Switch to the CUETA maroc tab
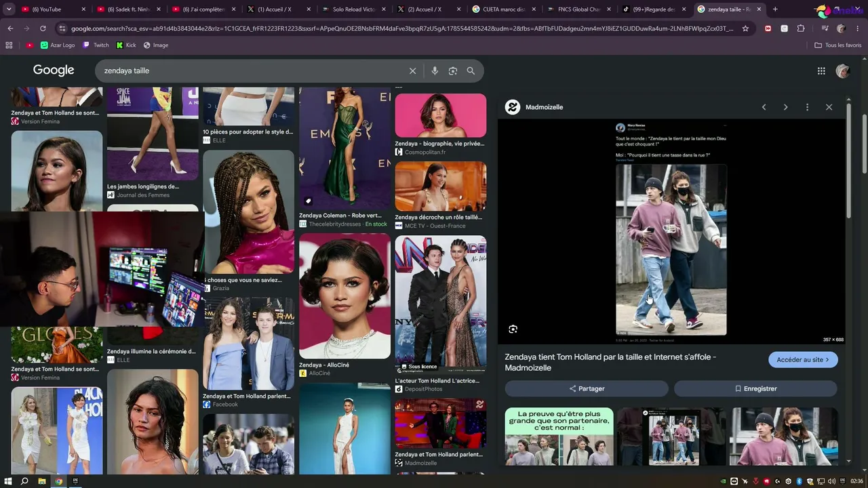868x488 pixels. point(503,9)
